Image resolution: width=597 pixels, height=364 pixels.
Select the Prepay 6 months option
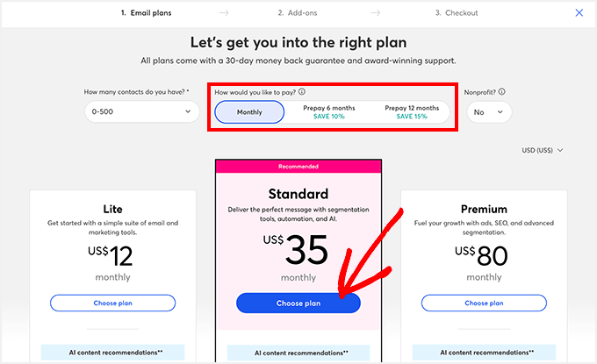point(329,112)
